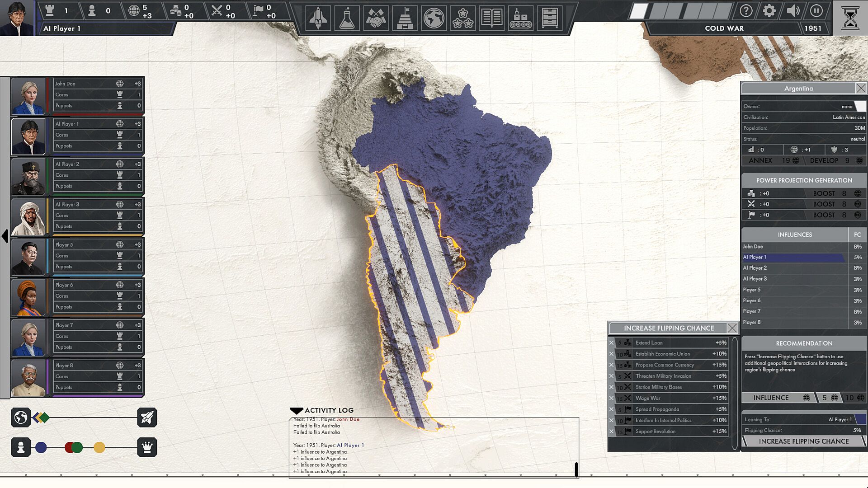
Task: Open the research flask menu
Action: point(347,19)
